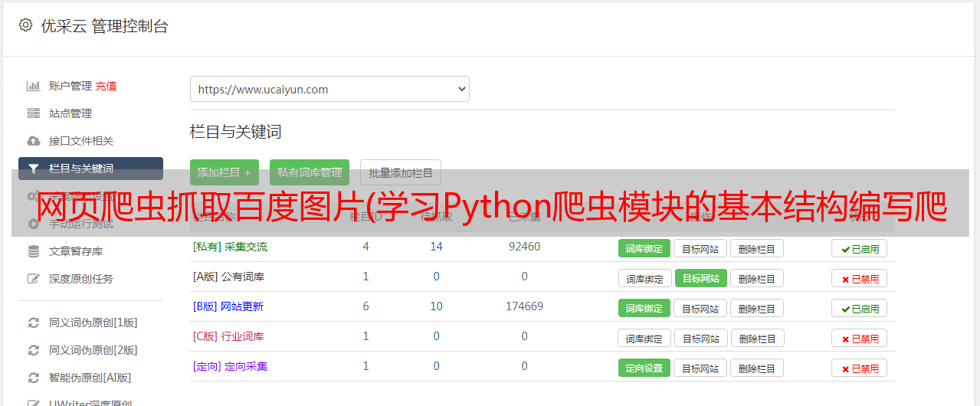Select collected count 92460

point(524,247)
